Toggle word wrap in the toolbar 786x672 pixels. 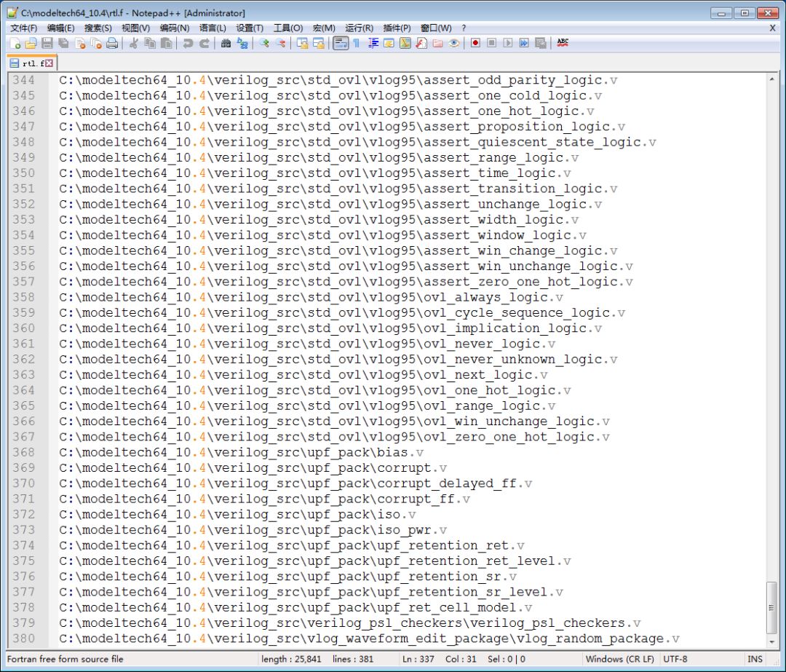340,44
